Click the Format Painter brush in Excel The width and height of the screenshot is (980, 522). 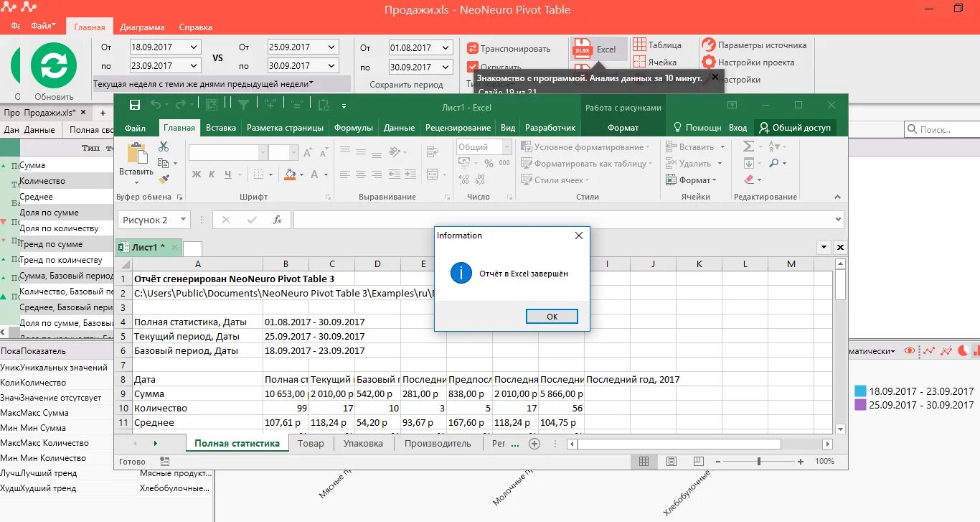[x=163, y=180]
